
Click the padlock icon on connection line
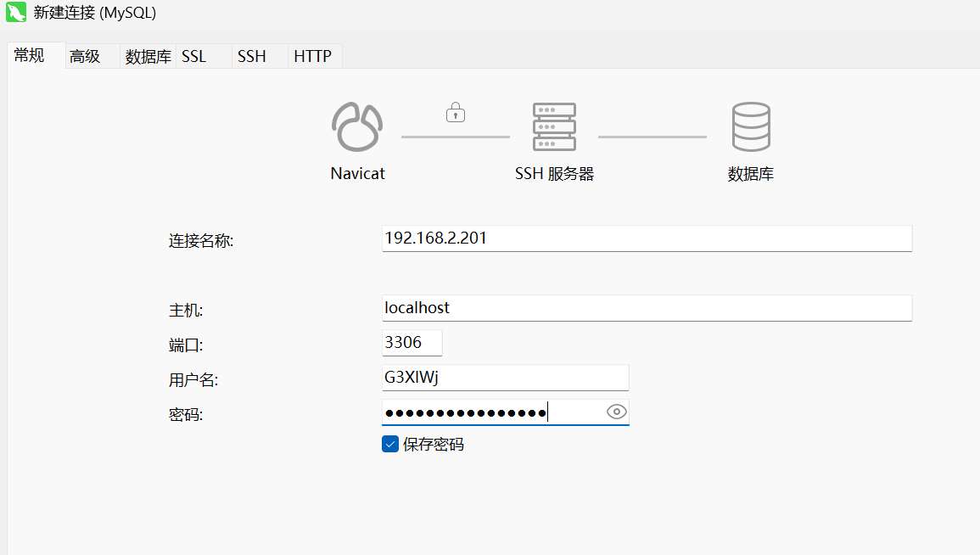456,112
